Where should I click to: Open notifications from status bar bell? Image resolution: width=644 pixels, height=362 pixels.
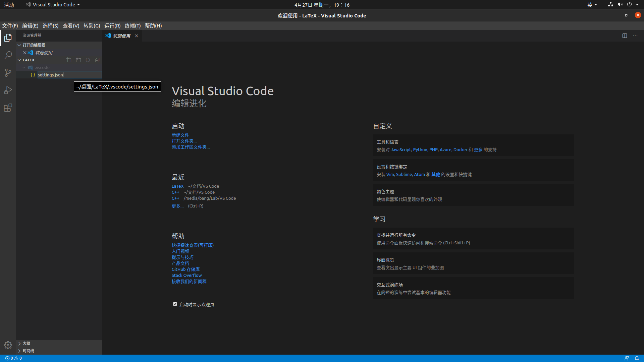637,358
